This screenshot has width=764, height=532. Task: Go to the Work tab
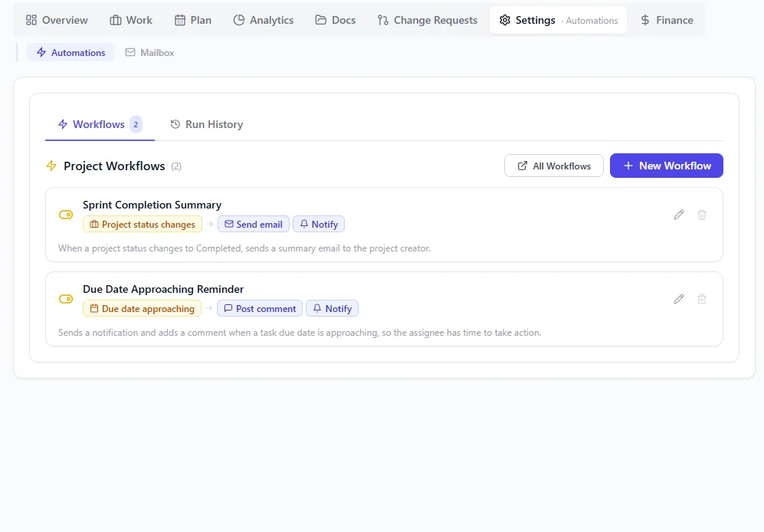click(131, 20)
